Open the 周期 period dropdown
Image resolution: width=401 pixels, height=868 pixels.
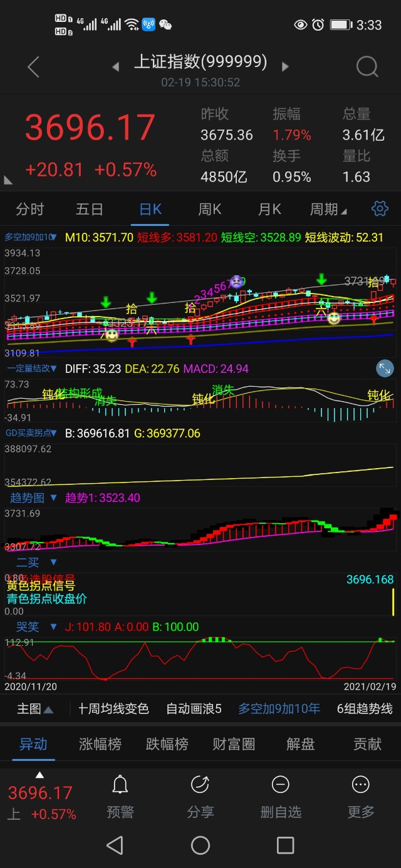[328, 209]
